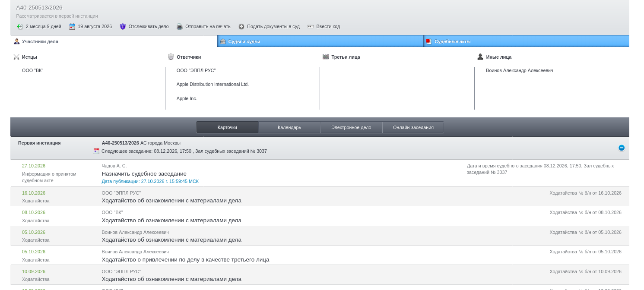Click the plus icon for Подать документы в суд
644x290 pixels.
coord(241,26)
